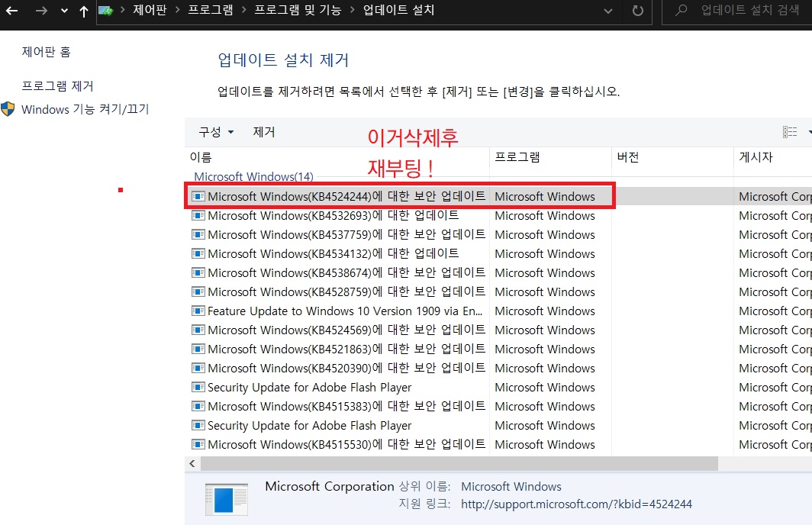Select the KB4537759 security update row
Viewport: 812px width, 525px height.
pyautogui.click(x=498, y=234)
